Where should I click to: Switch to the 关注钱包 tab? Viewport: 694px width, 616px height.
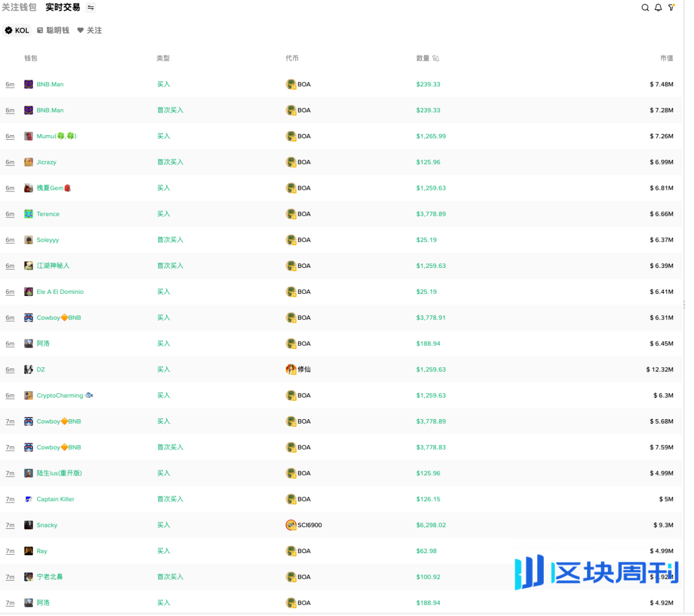pos(19,8)
